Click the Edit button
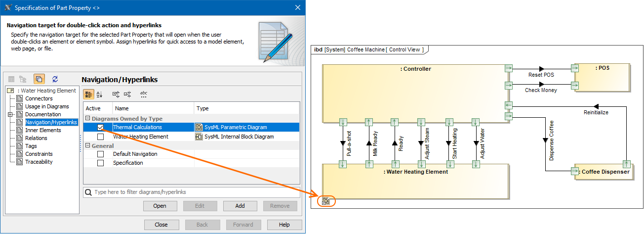The width and height of the screenshot is (644, 234). (x=200, y=206)
